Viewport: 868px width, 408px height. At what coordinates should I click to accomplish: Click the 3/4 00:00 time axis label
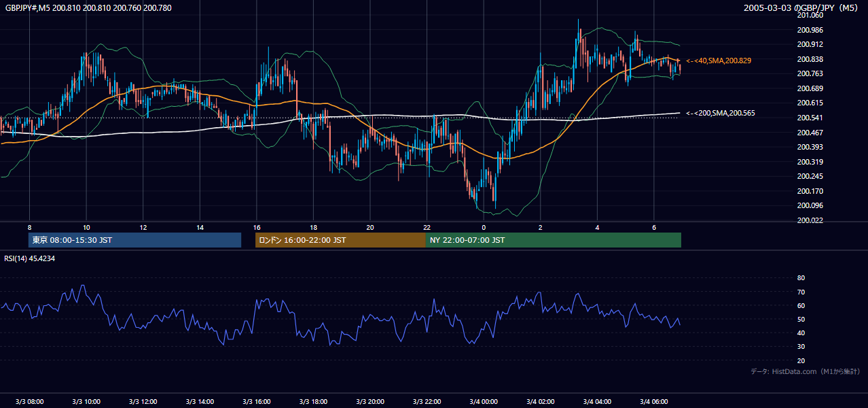[x=484, y=402]
